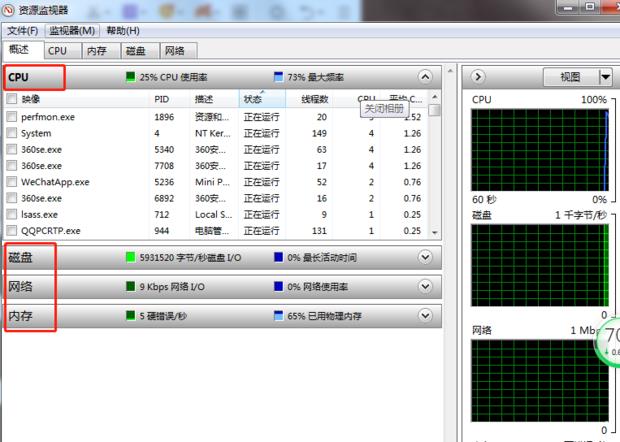Check the box next to perfmon.exe

(12, 117)
